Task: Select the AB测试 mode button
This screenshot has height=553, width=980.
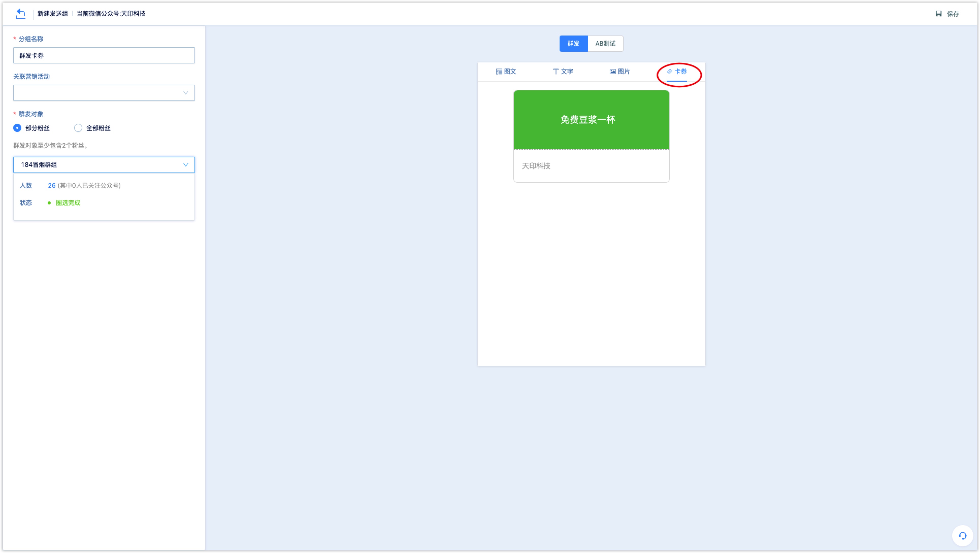Action: (605, 44)
